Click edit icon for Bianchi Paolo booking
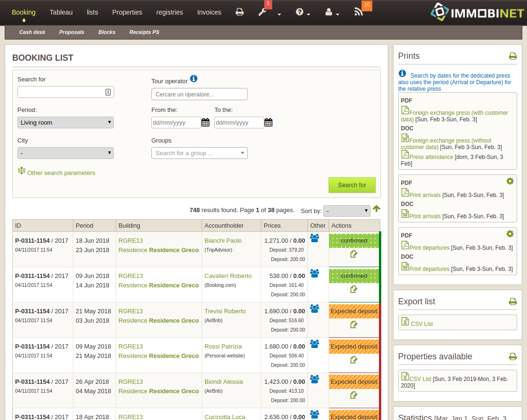This screenshot has width=527, height=420. point(354,254)
